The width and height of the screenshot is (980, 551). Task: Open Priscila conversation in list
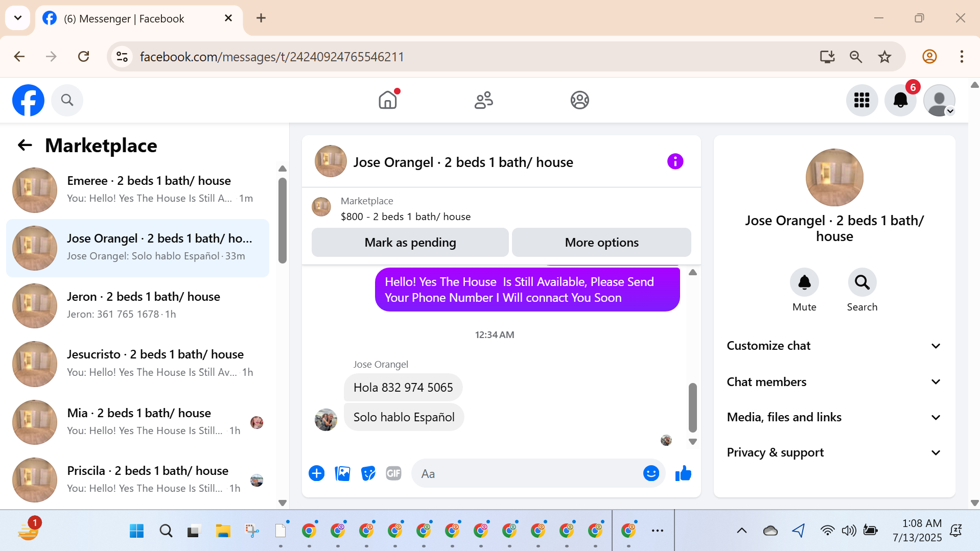[138, 480]
